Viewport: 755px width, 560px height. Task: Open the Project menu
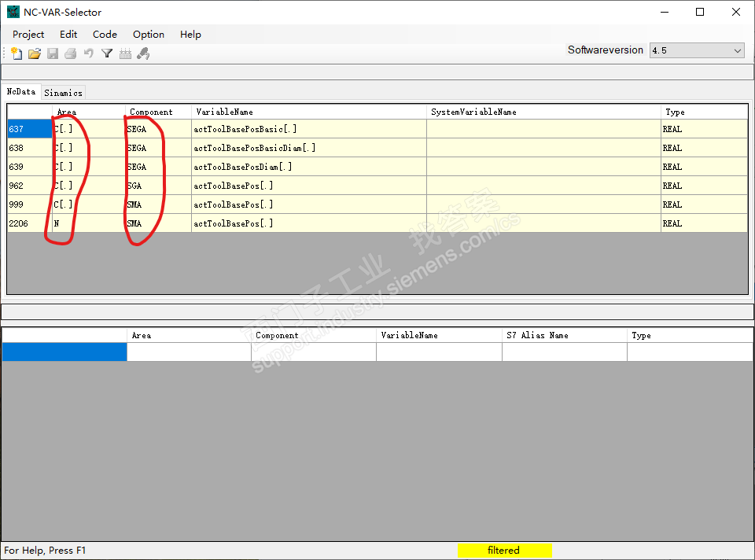tap(28, 34)
